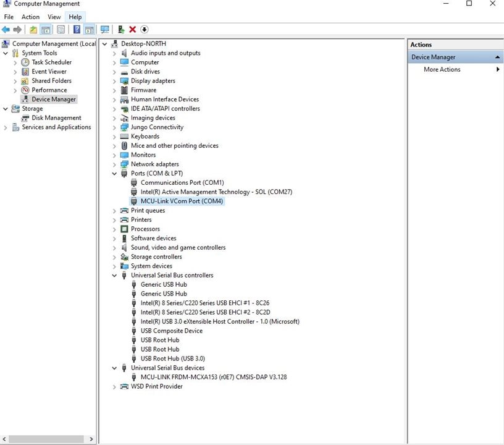Select MCU-LINK FRDM-MCXA153 CMSIS-DAP device

214,377
